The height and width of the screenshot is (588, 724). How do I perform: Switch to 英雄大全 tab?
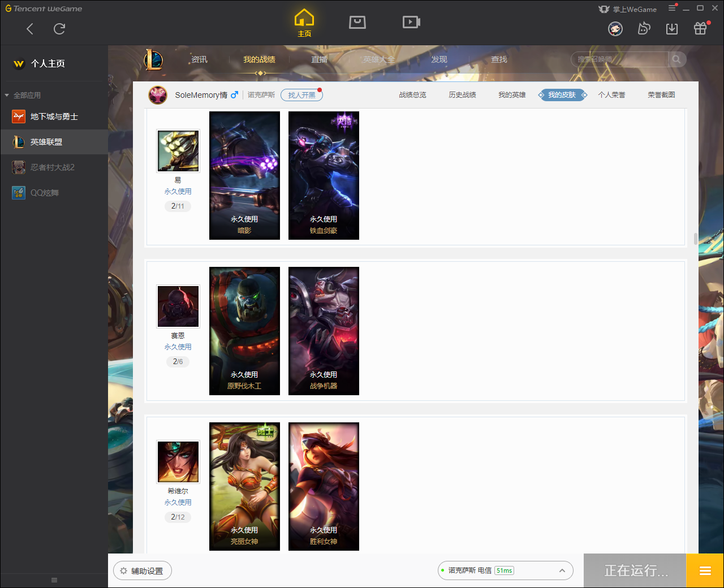(379, 59)
